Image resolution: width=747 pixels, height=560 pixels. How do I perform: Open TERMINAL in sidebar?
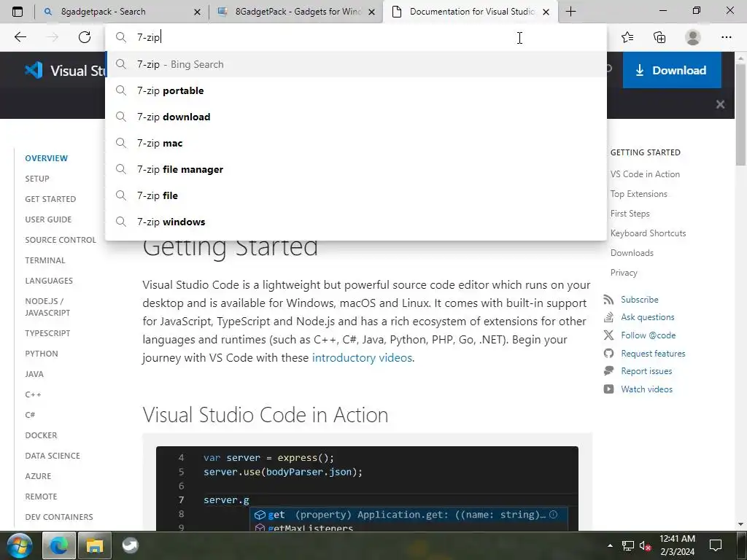[x=45, y=260]
